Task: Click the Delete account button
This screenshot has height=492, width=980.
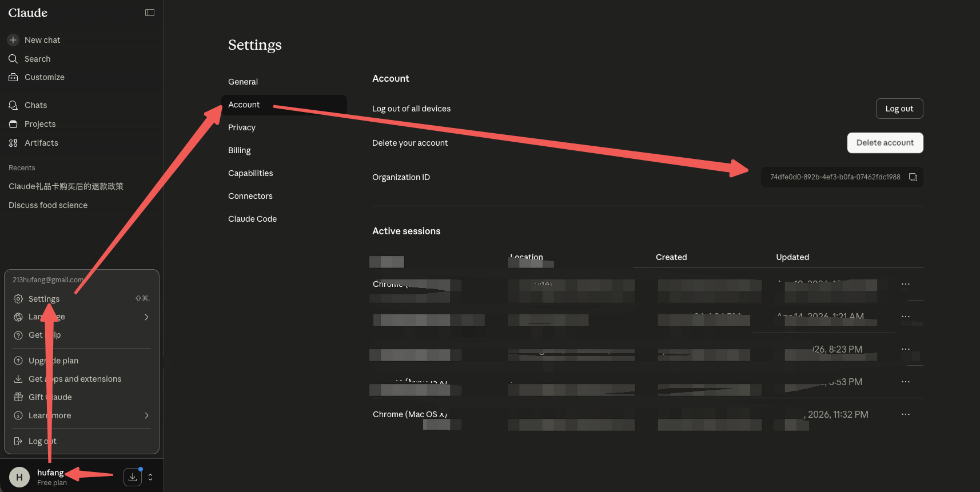Action: (x=885, y=143)
